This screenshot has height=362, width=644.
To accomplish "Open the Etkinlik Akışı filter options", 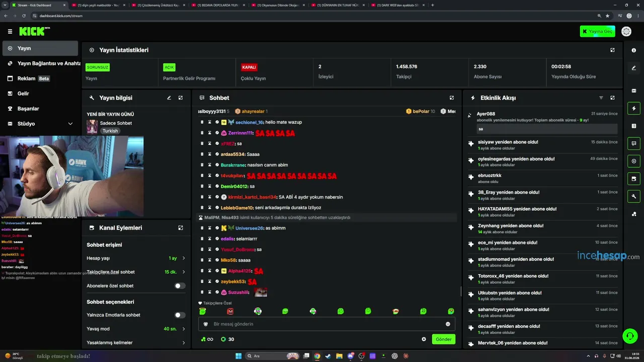I will tap(601, 98).
